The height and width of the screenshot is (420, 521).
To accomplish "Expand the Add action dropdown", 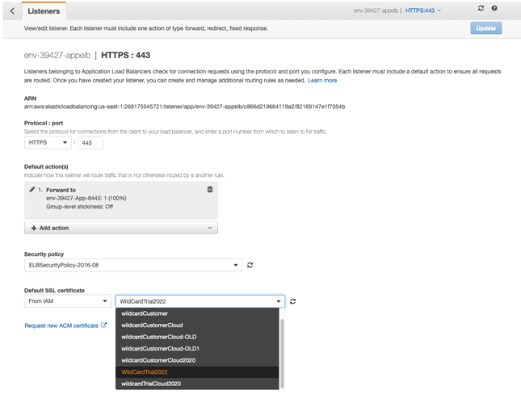I will 121,228.
